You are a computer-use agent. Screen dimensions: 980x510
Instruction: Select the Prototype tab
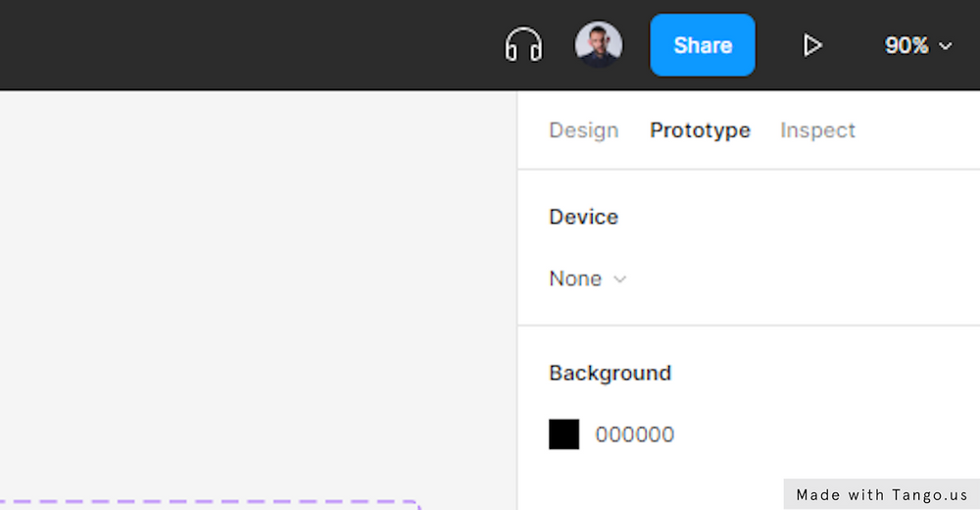click(700, 130)
